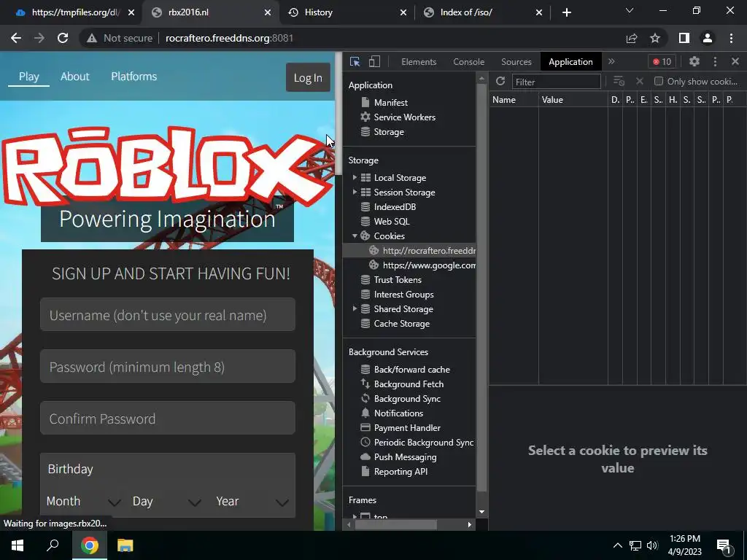Open Payment Handler service

[x=407, y=427]
